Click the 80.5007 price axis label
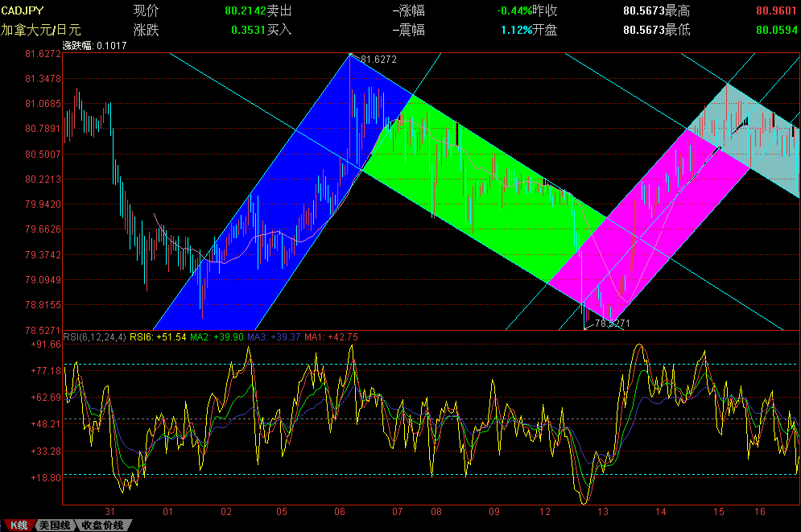This screenshot has height=532, width=801. coord(43,155)
